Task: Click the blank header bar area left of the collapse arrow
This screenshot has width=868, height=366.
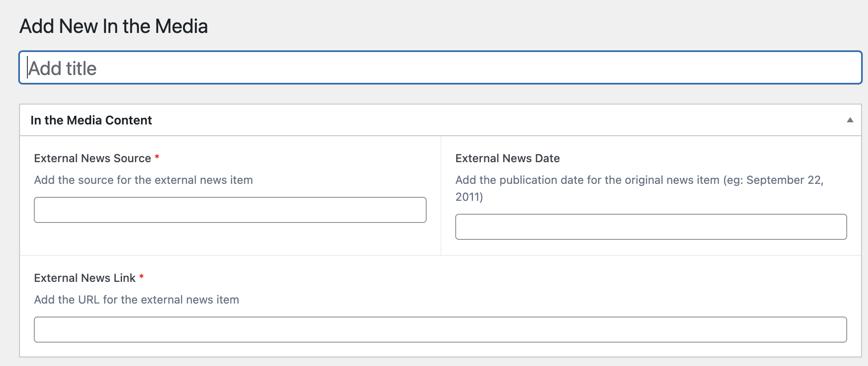Action: (521, 120)
